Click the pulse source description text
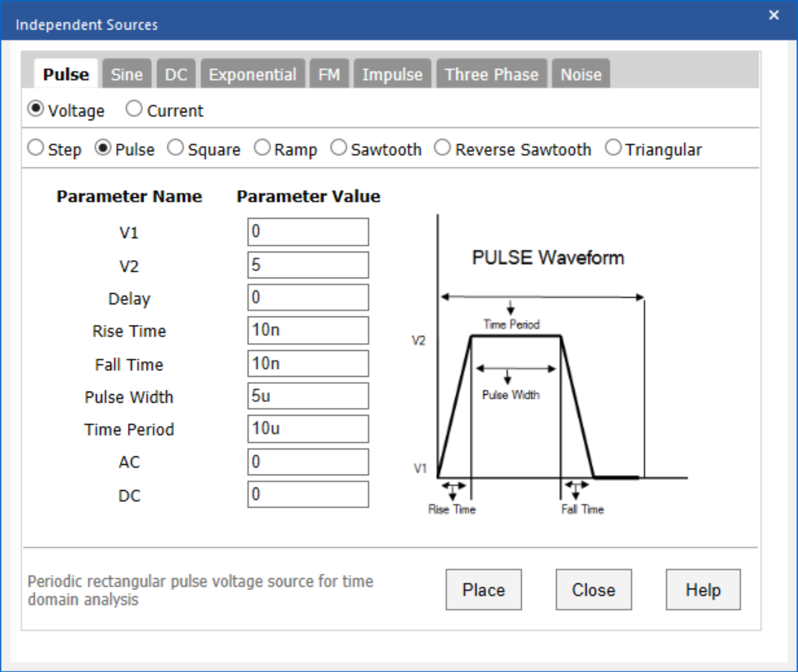The image size is (798, 672). tap(200, 590)
